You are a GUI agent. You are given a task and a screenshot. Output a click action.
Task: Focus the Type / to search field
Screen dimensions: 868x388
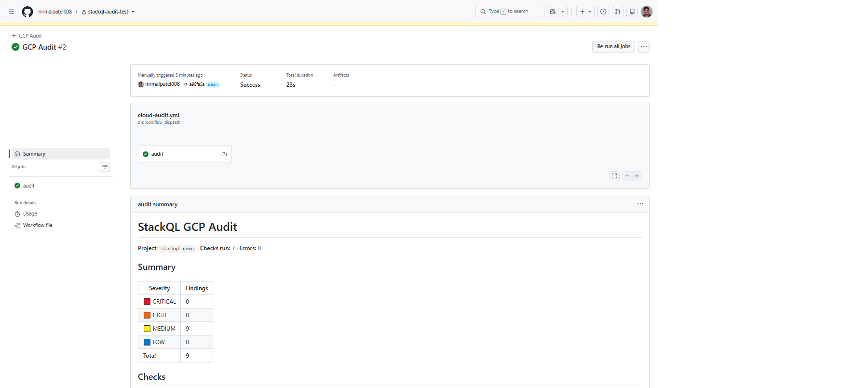click(510, 12)
